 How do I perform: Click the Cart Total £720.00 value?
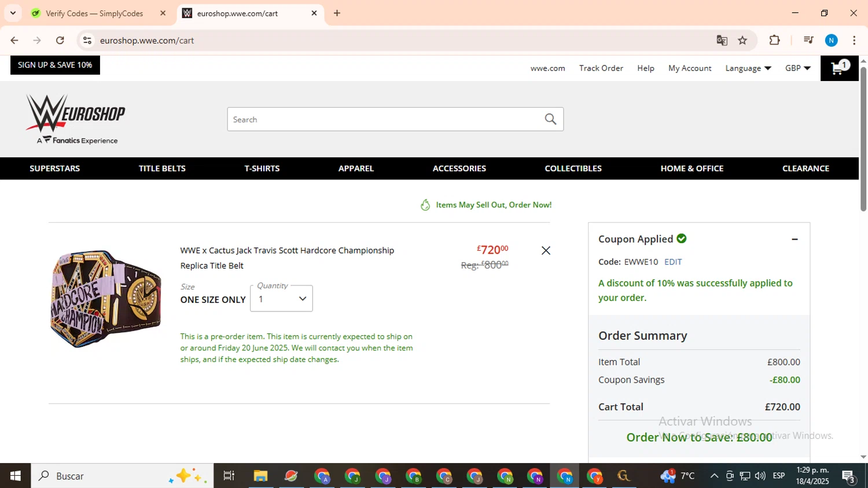coord(782,407)
